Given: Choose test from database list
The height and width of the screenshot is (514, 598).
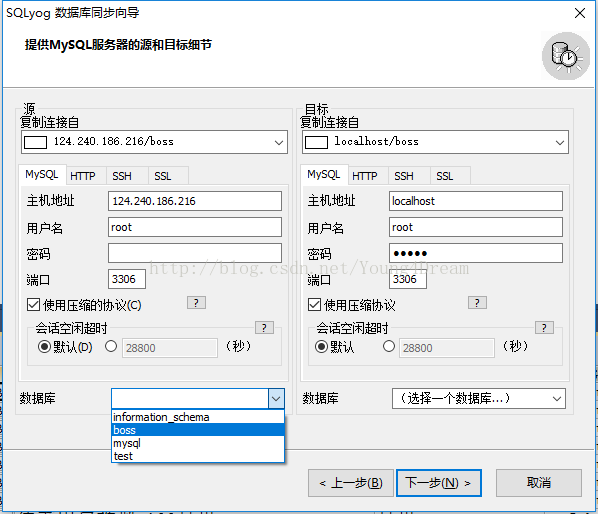Looking at the screenshot, I should pos(198,456).
